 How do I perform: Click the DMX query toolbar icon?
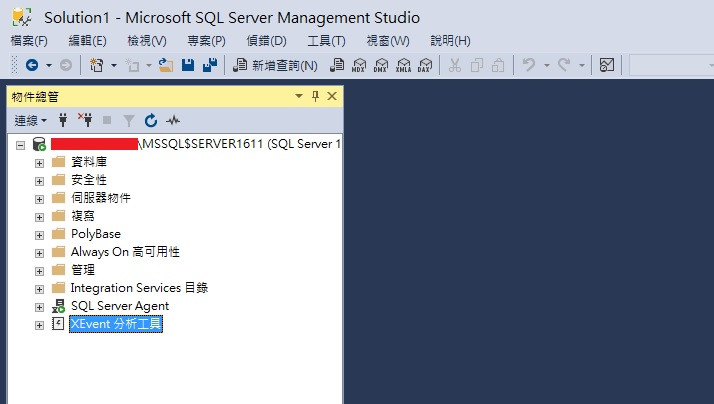point(381,65)
